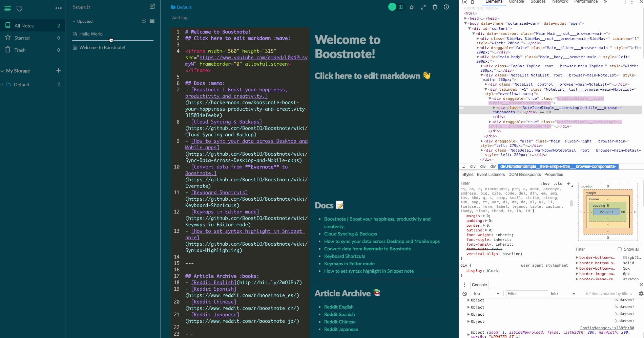Viewport: 644px width, 338px height.
Task: Open DevTools customize three-dot menu
Action: 632,2
